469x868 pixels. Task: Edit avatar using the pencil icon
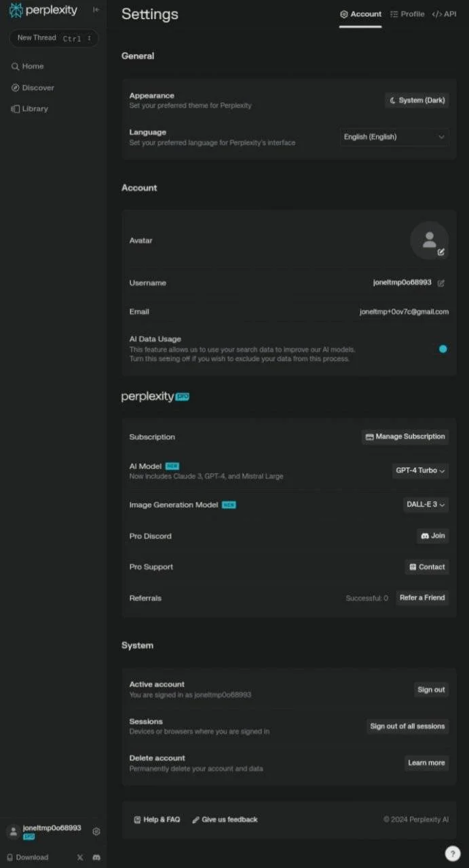click(x=441, y=252)
